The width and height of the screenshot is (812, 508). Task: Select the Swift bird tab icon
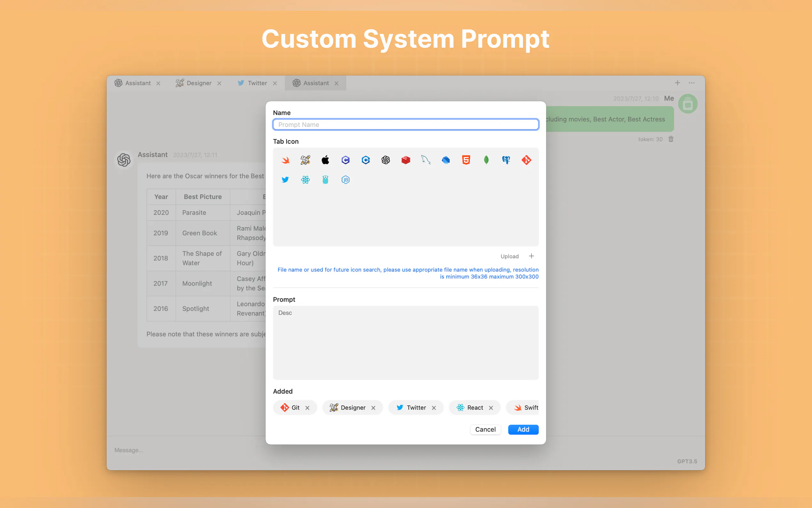(285, 160)
